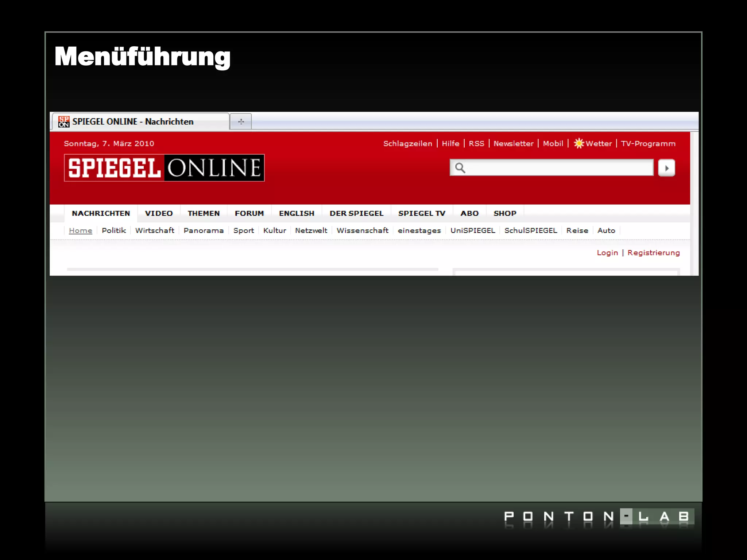Open the SHOP tab
This screenshot has width=747, height=560.
click(505, 213)
